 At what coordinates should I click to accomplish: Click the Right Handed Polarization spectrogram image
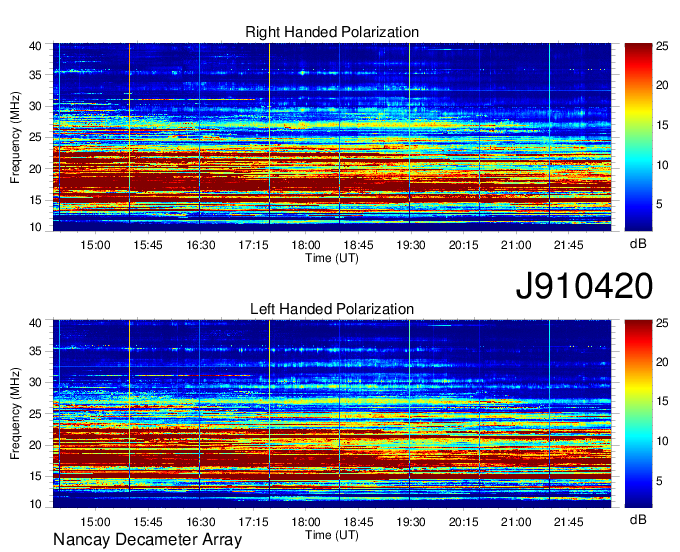pos(332,137)
